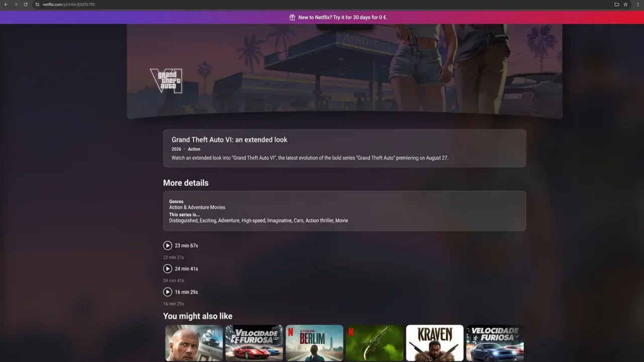Click the Action genre label beside 2026

(x=194, y=149)
